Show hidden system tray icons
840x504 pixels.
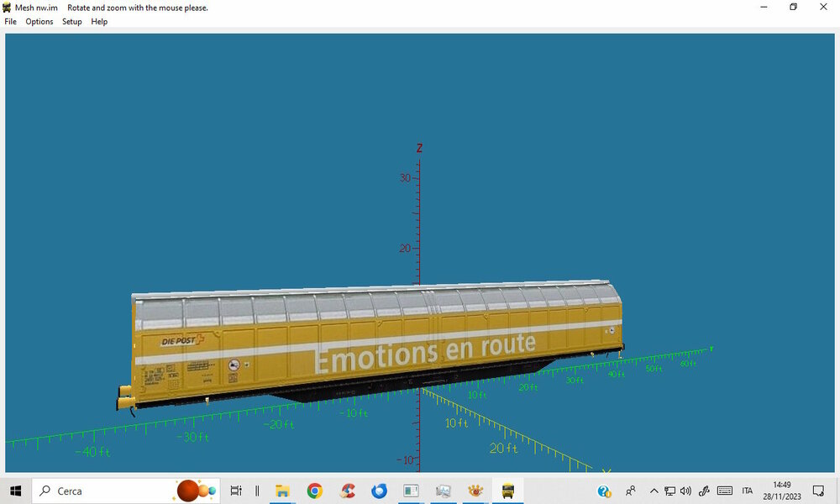point(654,491)
